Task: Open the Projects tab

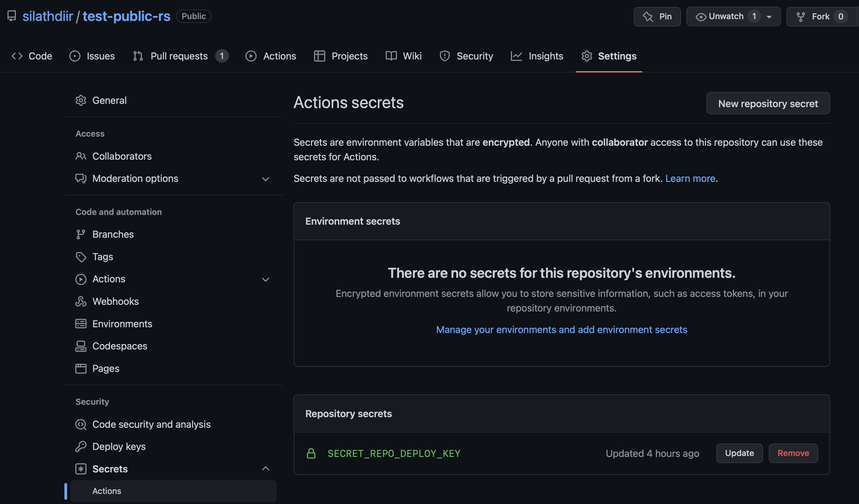Action: pos(341,56)
